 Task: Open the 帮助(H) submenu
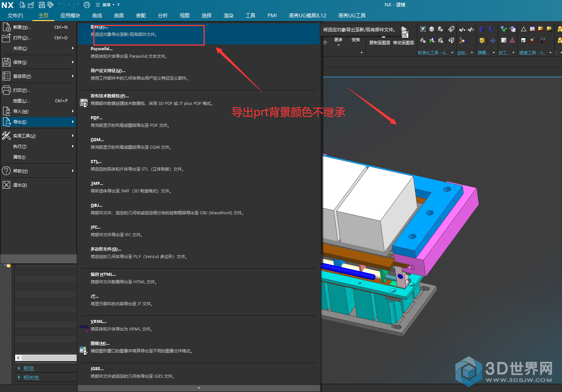(x=39, y=171)
